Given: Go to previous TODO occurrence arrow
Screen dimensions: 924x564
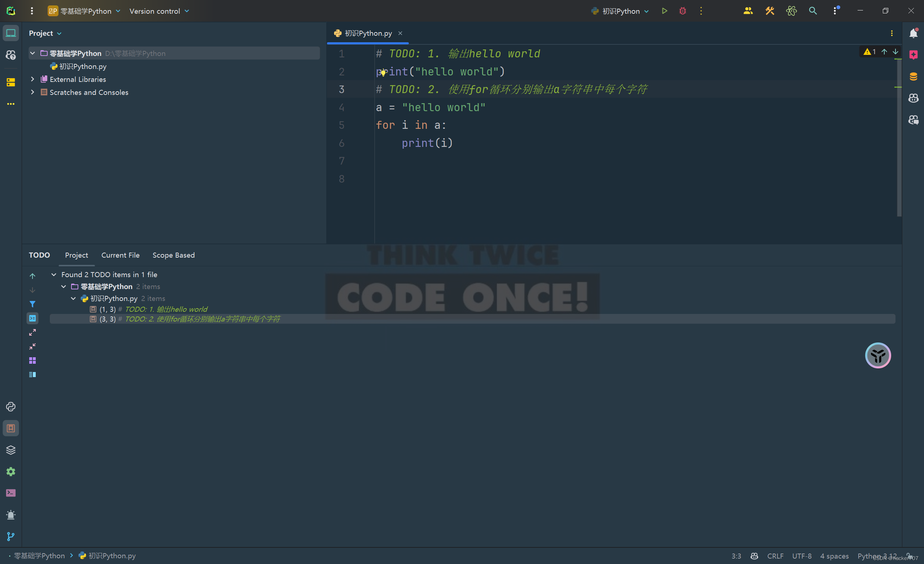Looking at the screenshot, I should (32, 276).
